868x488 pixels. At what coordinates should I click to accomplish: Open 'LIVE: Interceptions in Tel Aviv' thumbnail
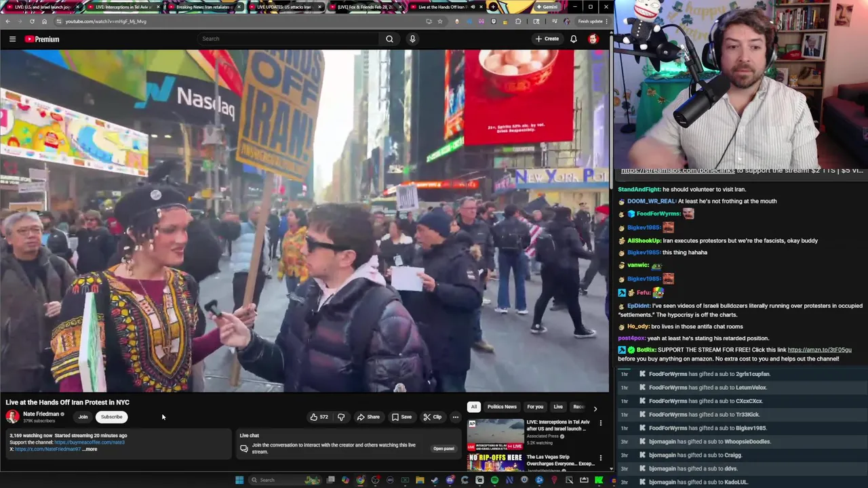(495, 434)
